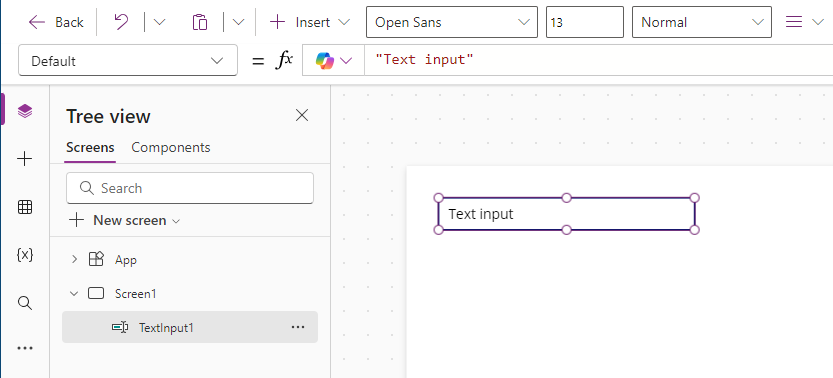
Task: Open the paste options chevron
Action: coord(239,22)
